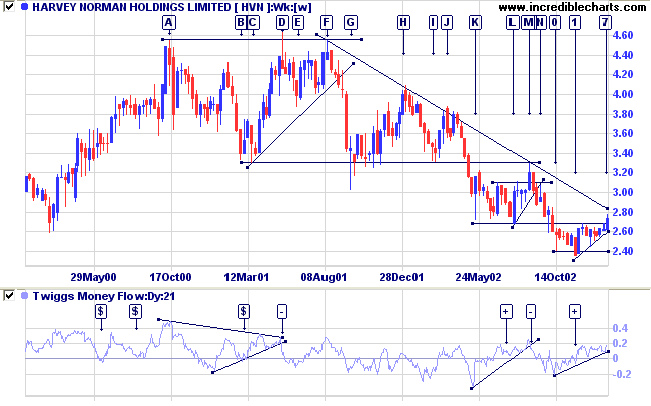Screen dimensions: 651x406
Task: Select caption marker M
Action: pyautogui.click(x=528, y=22)
